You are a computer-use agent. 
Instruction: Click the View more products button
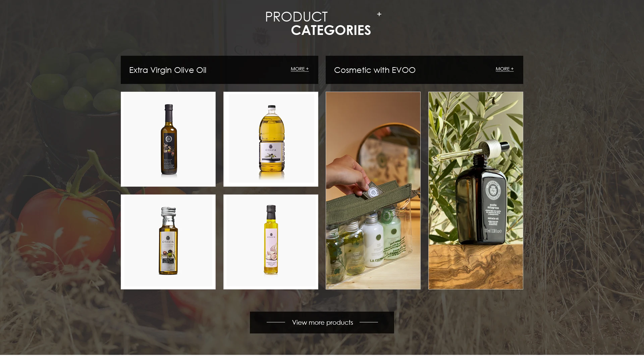(x=322, y=322)
